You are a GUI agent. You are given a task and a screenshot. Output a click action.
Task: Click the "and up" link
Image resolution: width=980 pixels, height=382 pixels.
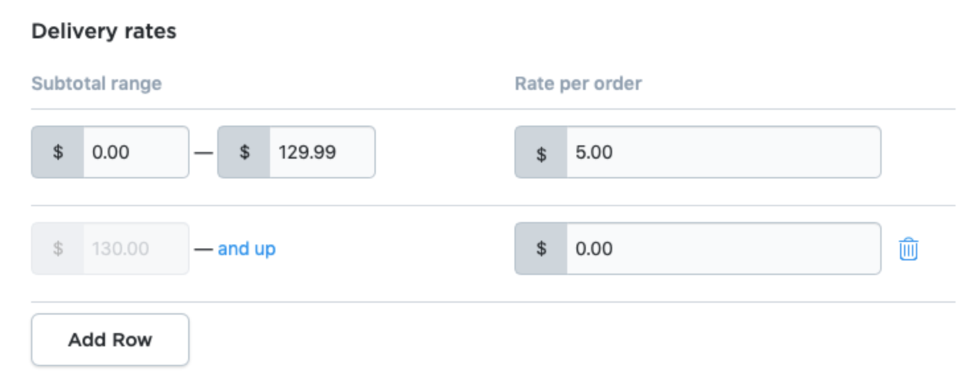coord(246,249)
